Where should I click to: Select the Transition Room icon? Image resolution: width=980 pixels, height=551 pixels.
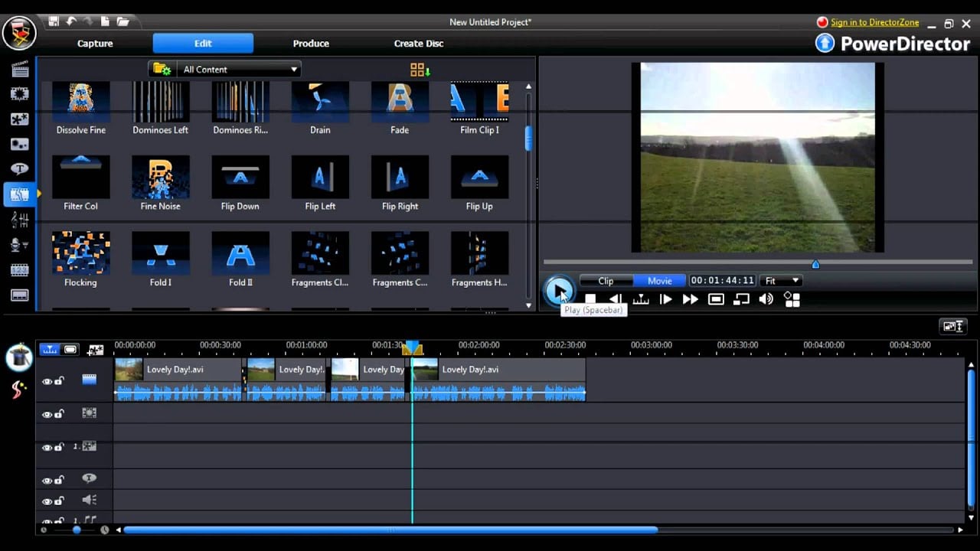(20, 194)
